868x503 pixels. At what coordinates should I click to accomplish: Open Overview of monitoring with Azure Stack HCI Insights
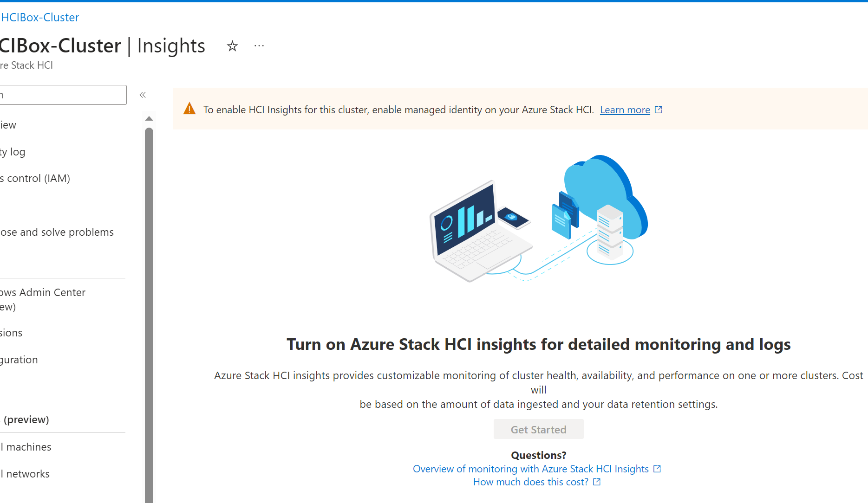(x=530, y=469)
